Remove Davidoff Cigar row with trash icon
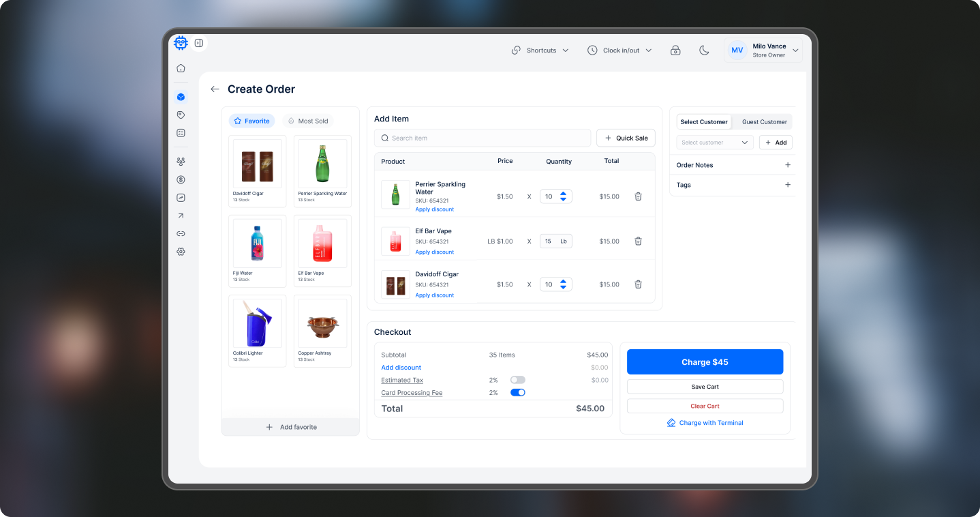Image resolution: width=980 pixels, height=517 pixels. click(x=638, y=284)
